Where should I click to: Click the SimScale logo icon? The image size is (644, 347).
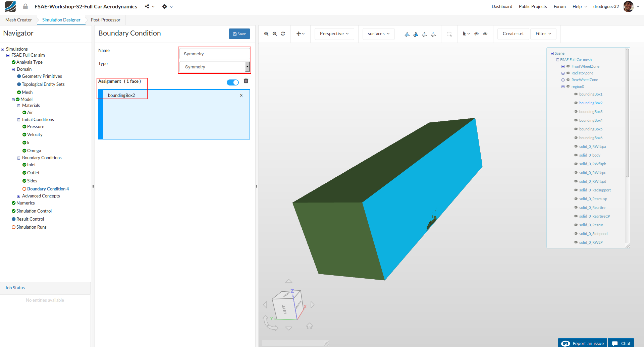pos(10,6)
